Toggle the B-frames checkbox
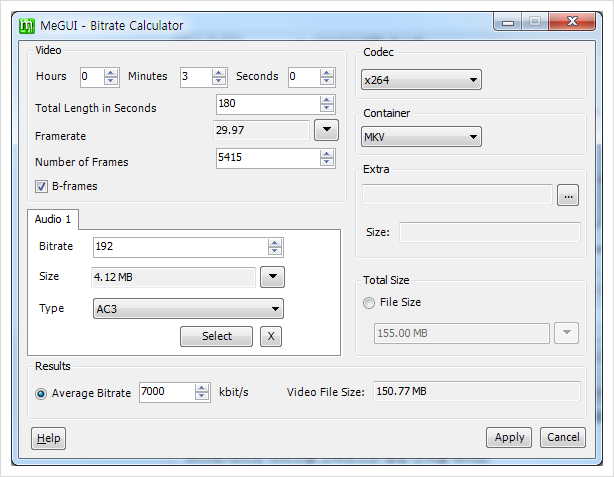This screenshot has height=477, width=614. click(x=42, y=186)
